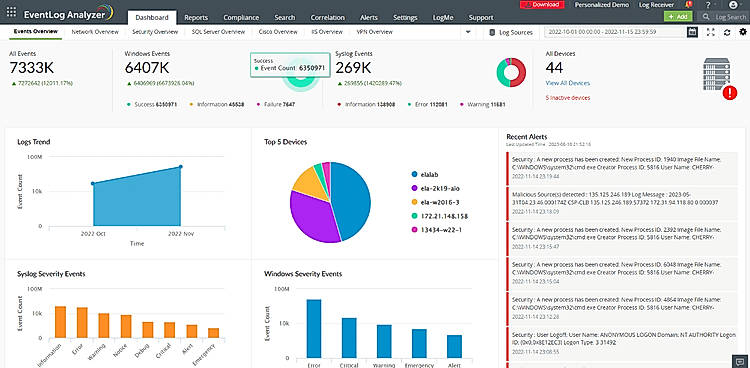This screenshot has width=750, height=368.
Task: Click the red Download button
Action: point(542,5)
